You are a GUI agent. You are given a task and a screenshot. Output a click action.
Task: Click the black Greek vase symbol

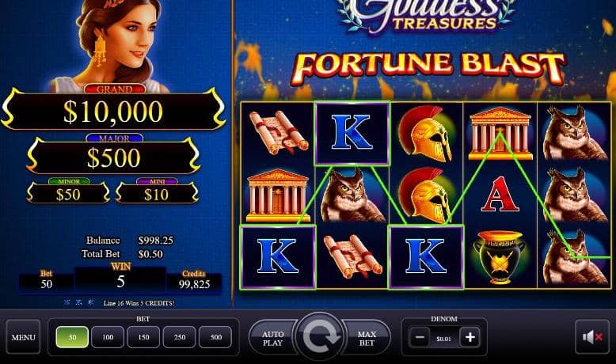coord(499,257)
